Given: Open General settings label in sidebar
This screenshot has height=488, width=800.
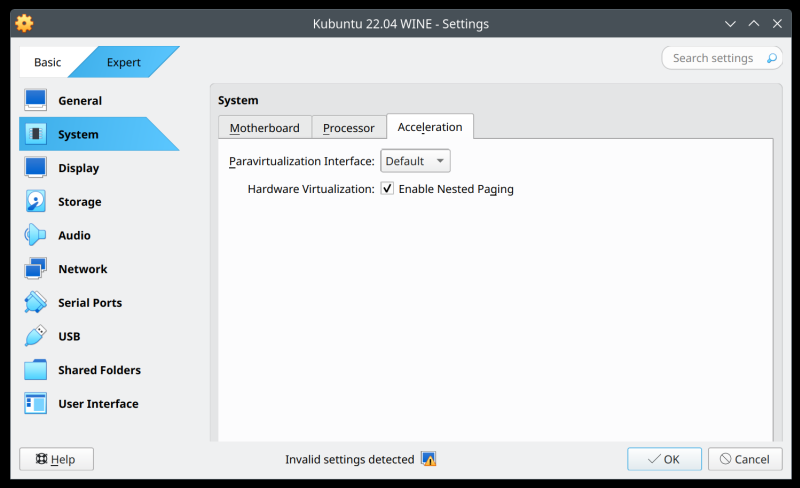Looking at the screenshot, I should [x=80, y=101].
